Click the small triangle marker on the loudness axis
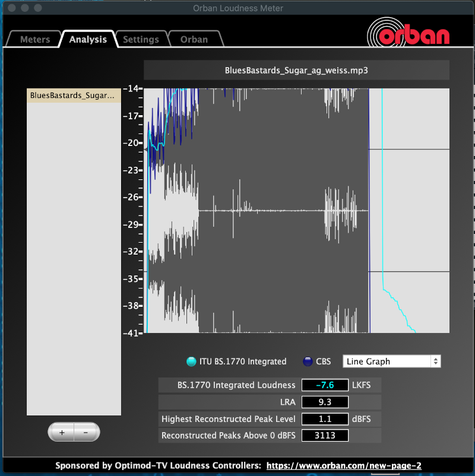This screenshot has height=476, width=475. (x=146, y=150)
